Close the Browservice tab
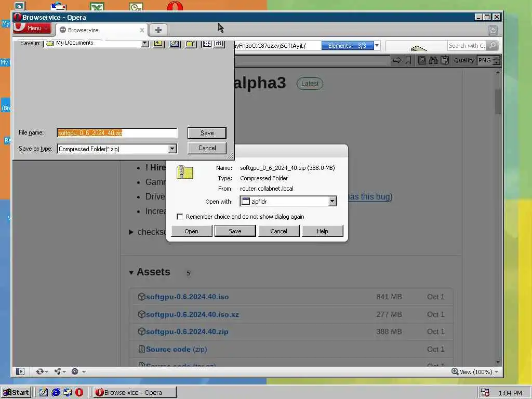The image size is (532, 399). tap(142, 30)
